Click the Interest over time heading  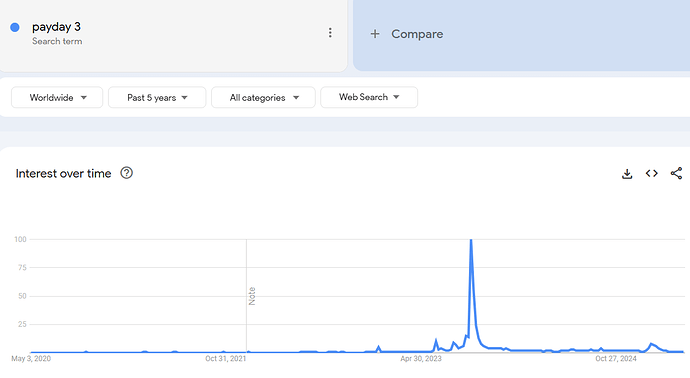pos(63,173)
